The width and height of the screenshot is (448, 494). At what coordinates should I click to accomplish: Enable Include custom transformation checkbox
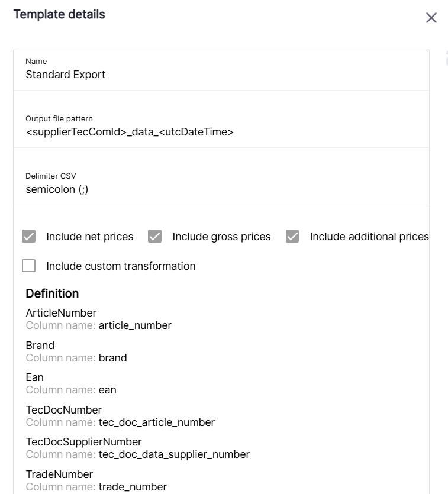[x=29, y=266]
